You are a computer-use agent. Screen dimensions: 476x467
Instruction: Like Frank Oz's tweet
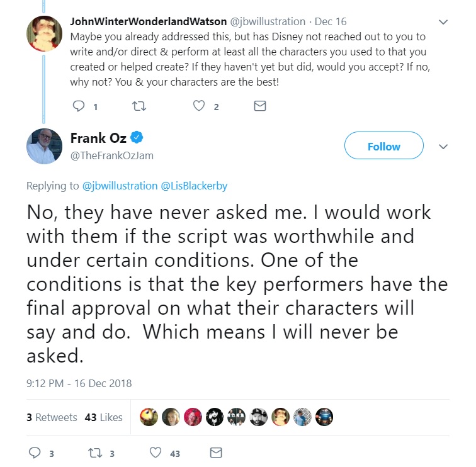[x=156, y=453]
